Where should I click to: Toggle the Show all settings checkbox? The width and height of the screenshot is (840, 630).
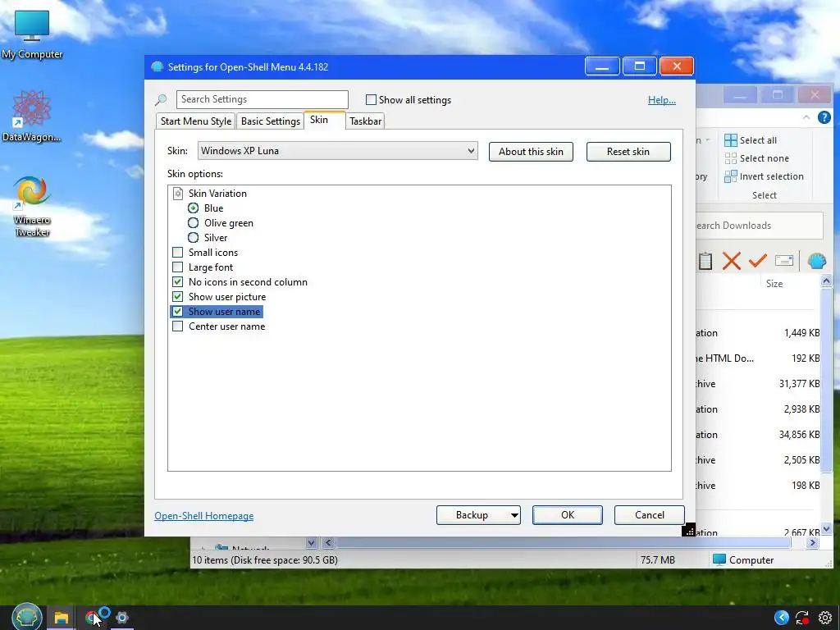coord(371,99)
